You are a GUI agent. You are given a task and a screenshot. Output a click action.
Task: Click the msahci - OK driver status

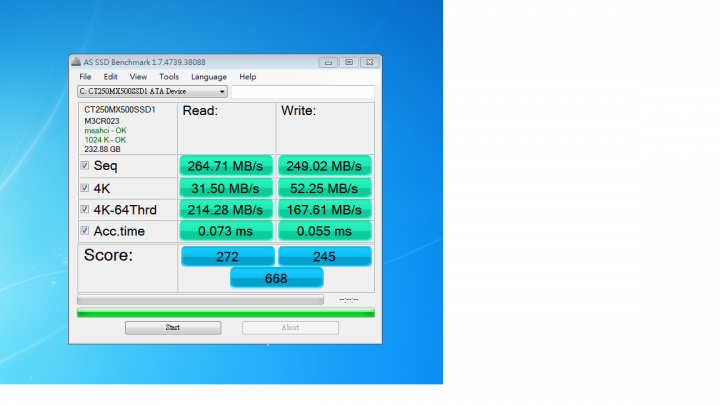coord(105,130)
